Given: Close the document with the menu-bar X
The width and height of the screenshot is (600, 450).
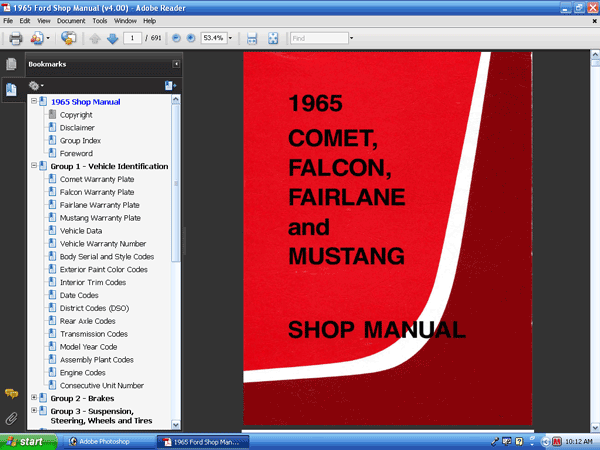Looking at the screenshot, I should (x=595, y=21).
